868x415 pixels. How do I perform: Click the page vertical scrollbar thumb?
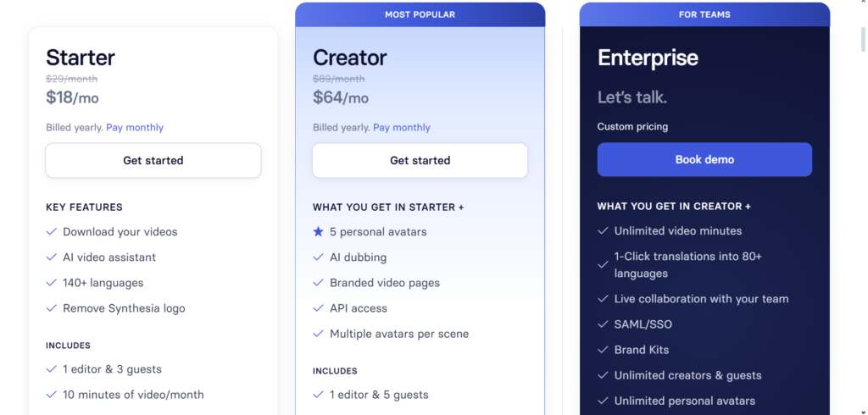(x=862, y=39)
